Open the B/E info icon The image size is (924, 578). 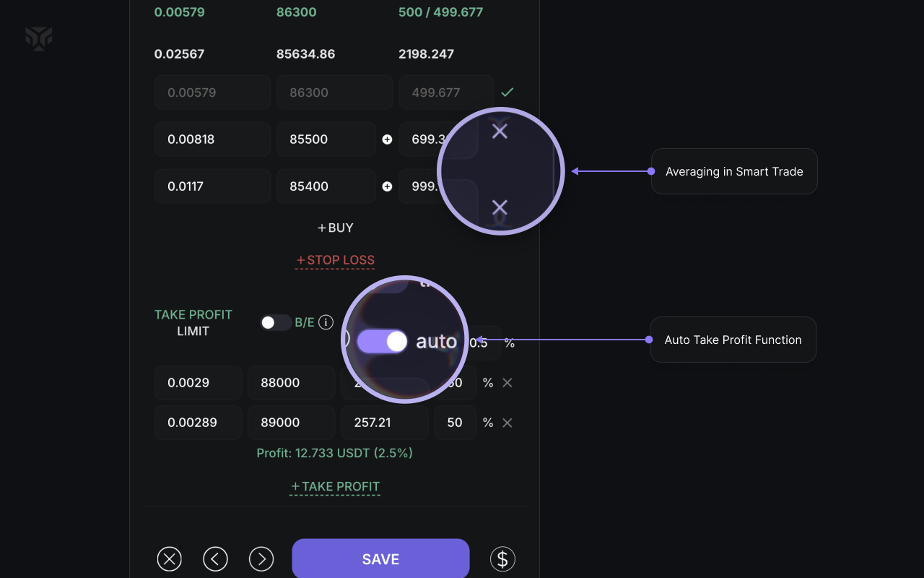point(326,322)
